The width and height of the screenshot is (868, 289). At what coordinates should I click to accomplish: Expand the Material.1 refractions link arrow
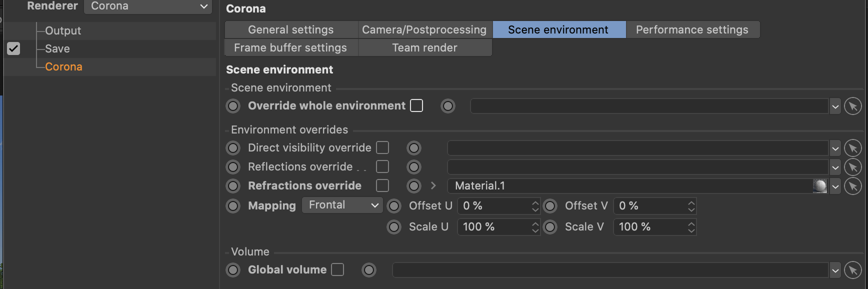click(433, 185)
